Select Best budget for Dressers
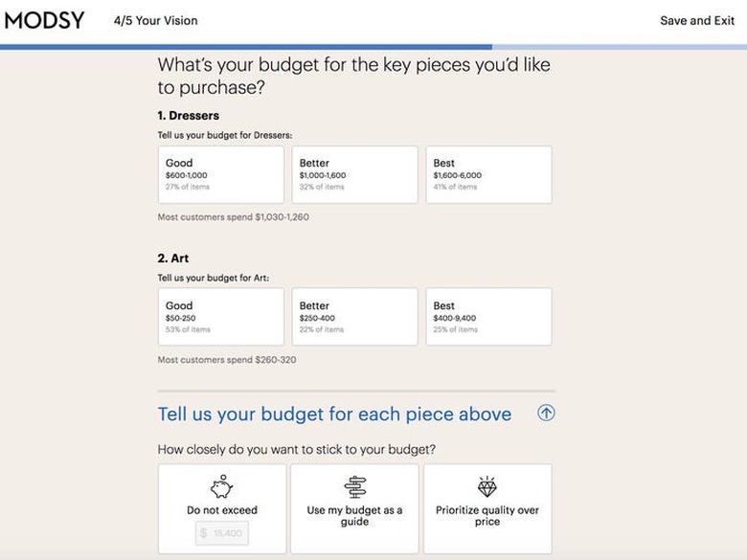 (x=488, y=174)
